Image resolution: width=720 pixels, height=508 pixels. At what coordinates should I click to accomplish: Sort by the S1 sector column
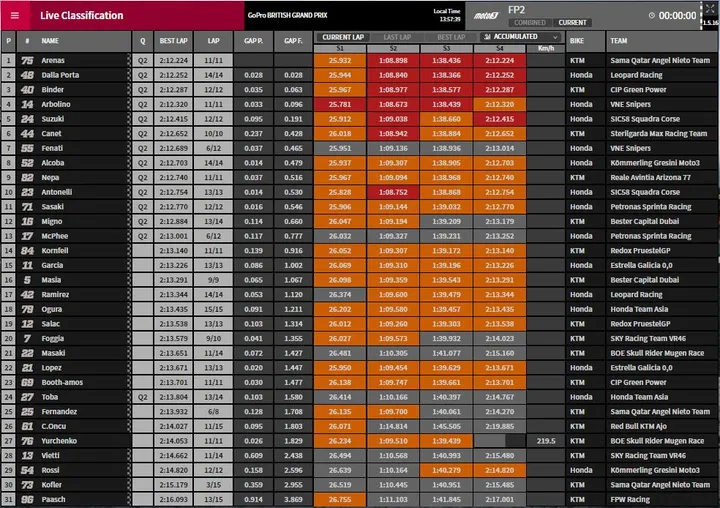click(x=340, y=48)
